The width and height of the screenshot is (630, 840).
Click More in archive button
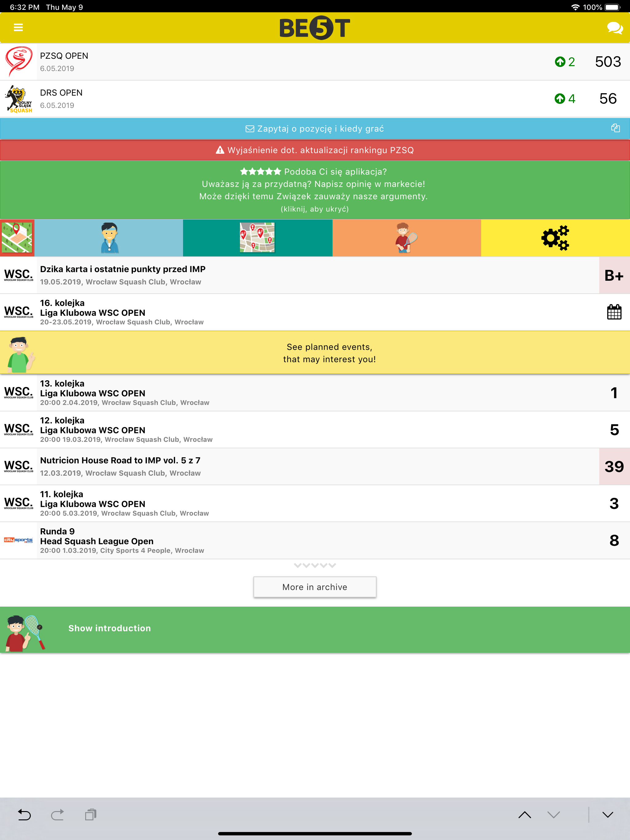[x=315, y=587]
